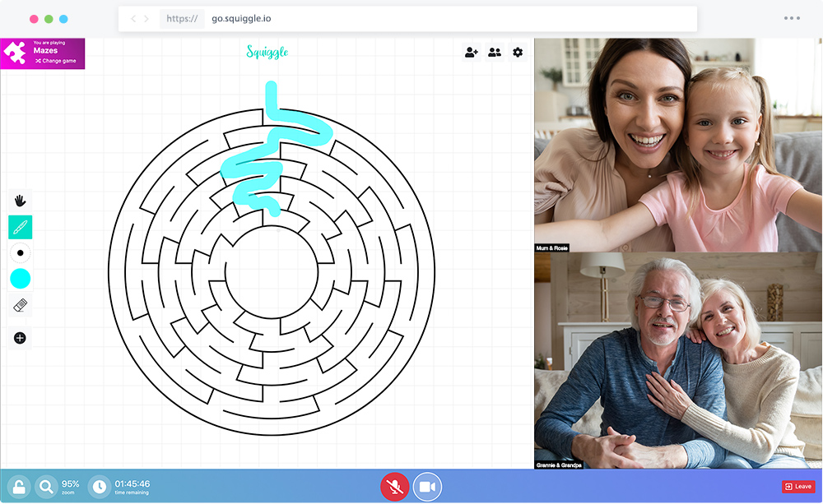Click the 01:45:46 time remaining text

[133, 484]
